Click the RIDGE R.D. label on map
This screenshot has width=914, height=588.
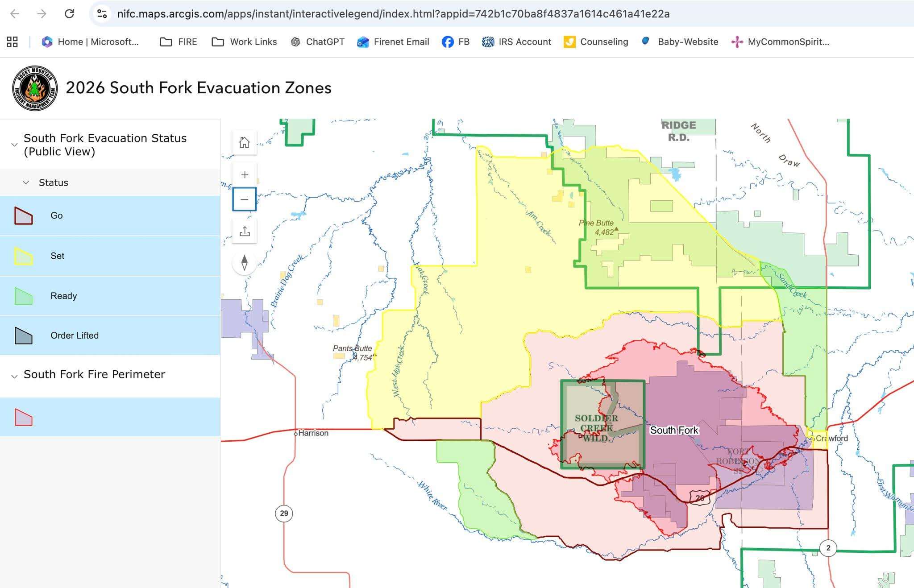click(x=678, y=131)
